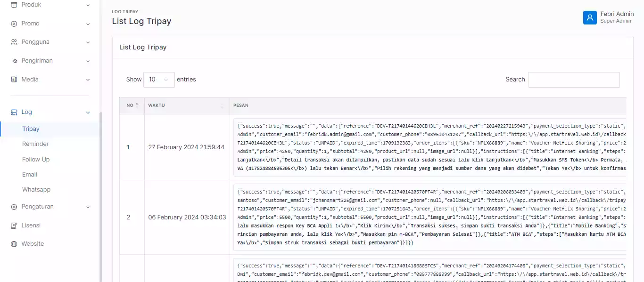644x282 pixels.
Task: Click the Produk archive icon in sidebar
Action: (x=14, y=5)
